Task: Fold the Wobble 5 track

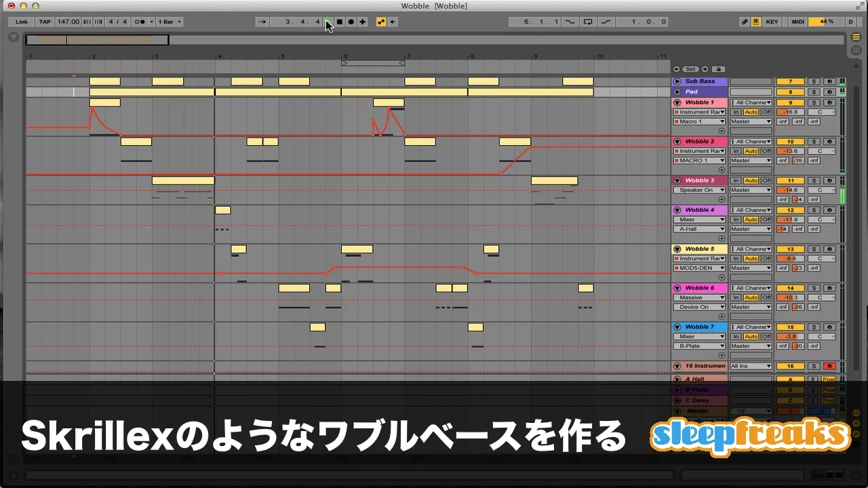Action: [677, 249]
